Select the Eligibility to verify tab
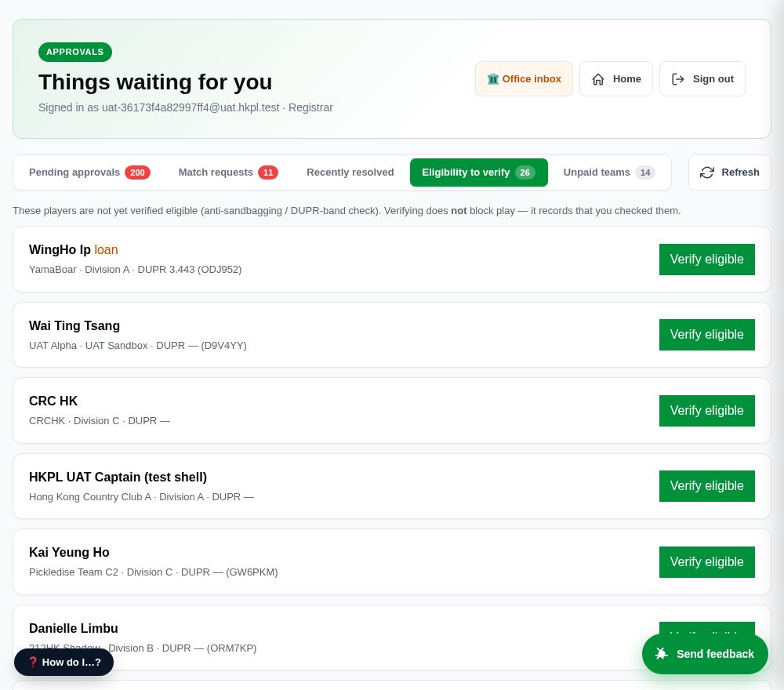 478,172
